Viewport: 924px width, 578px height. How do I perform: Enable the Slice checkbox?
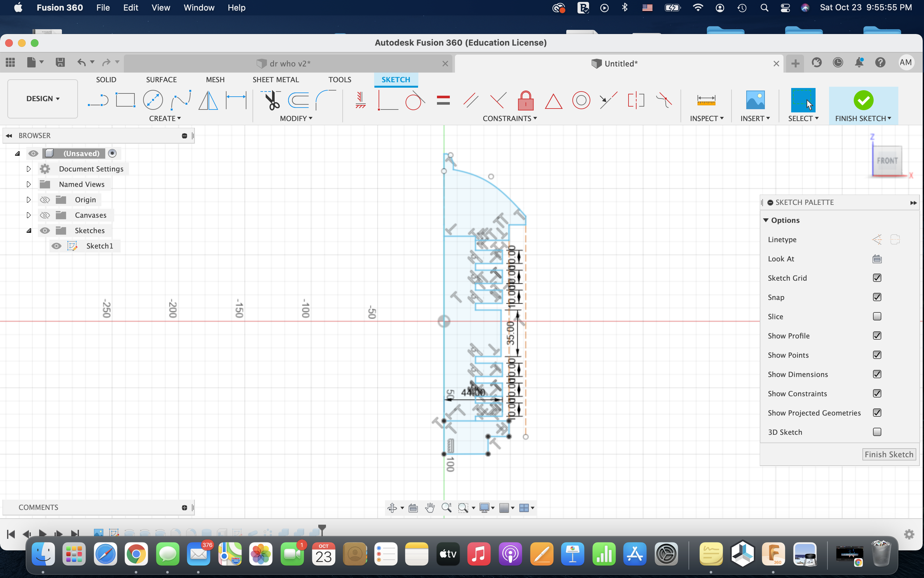pyautogui.click(x=877, y=317)
